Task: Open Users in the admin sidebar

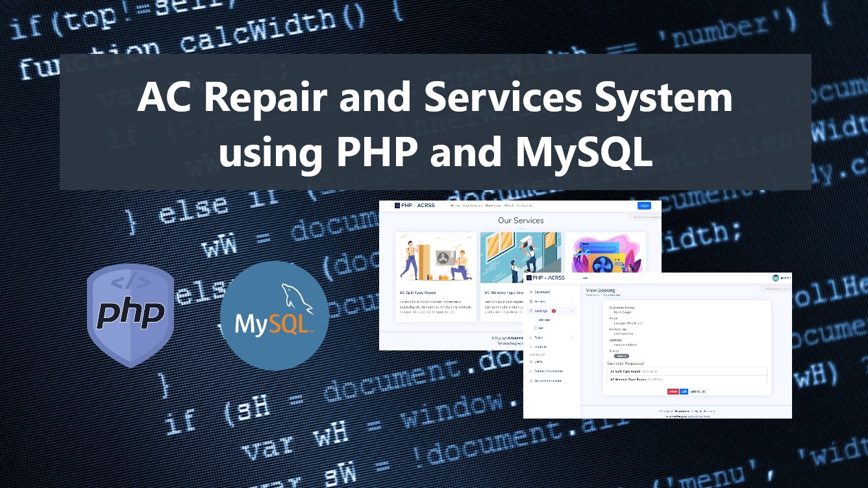Action: click(x=538, y=361)
